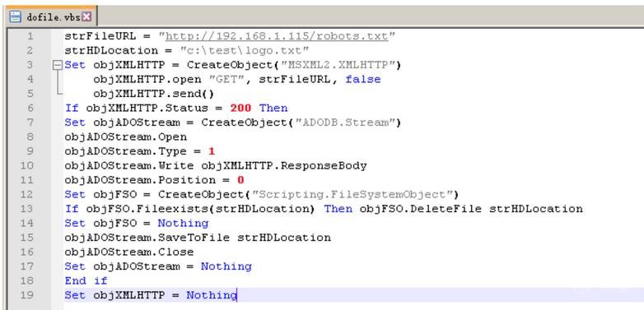
Task: Place cursor at end of line 19 after Nothing
Action: (237, 295)
